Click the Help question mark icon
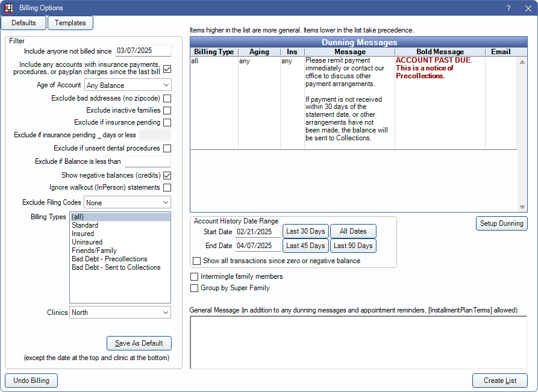Image resolution: width=538 pixels, height=392 pixels. coord(508,8)
